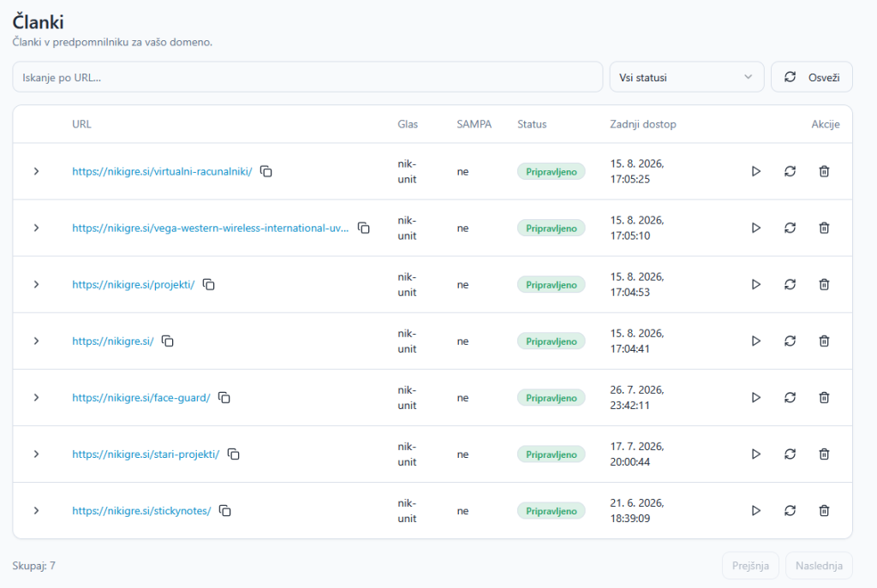
Task: Click the Prejšnja pagination button
Action: [x=750, y=566]
